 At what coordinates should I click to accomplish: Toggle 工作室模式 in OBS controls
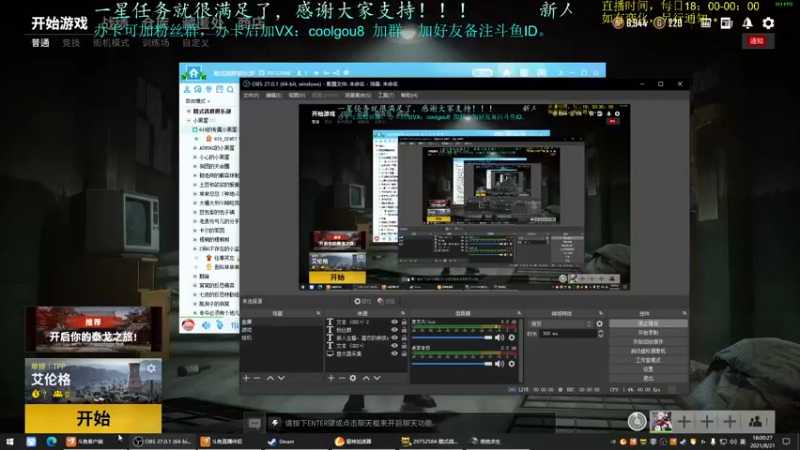[x=648, y=360]
